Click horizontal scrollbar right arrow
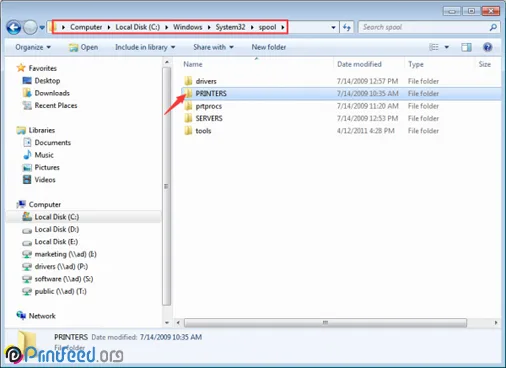Image resolution: width=506 pixels, height=368 pixels. tap(496, 323)
